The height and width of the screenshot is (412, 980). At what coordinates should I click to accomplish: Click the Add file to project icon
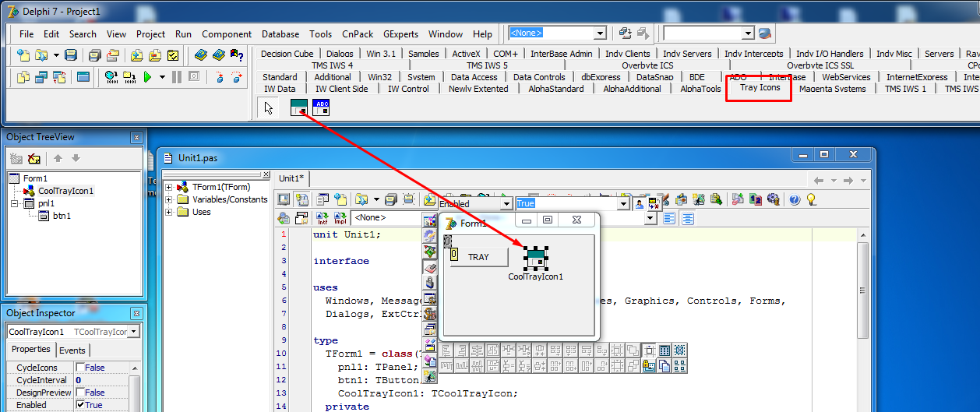(x=136, y=55)
